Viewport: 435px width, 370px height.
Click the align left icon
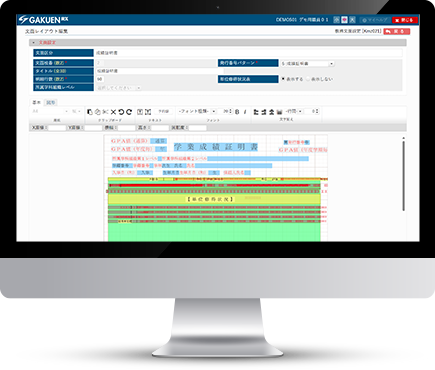coord(256,112)
